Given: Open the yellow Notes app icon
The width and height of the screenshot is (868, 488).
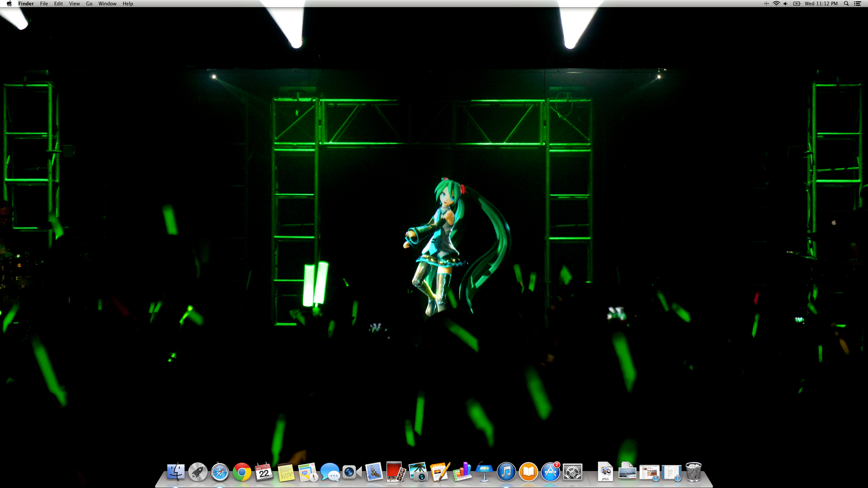Looking at the screenshot, I should click(x=286, y=472).
